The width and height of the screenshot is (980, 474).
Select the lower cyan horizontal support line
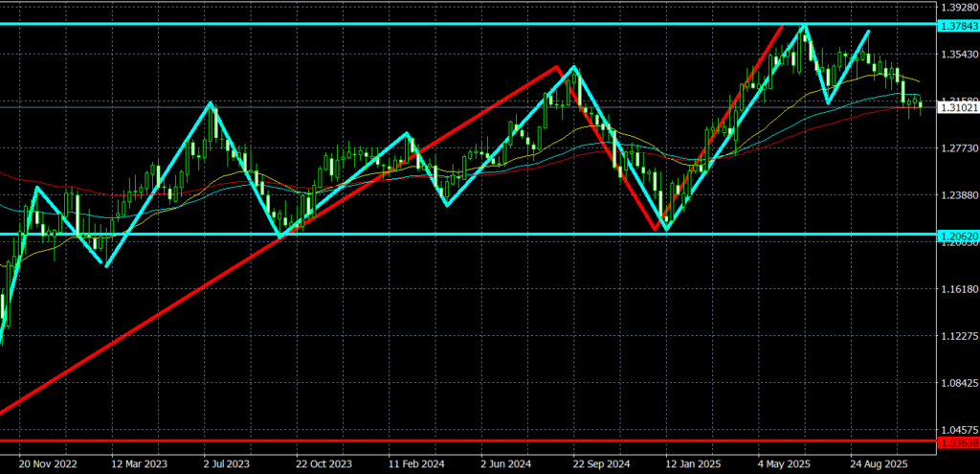pos(479,234)
